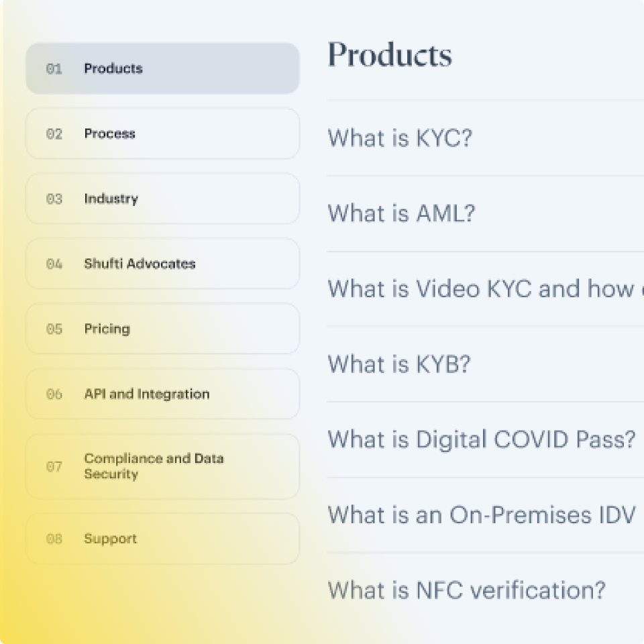Select API and Integration tab
This screenshot has width=644, height=644.
click(162, 394)
